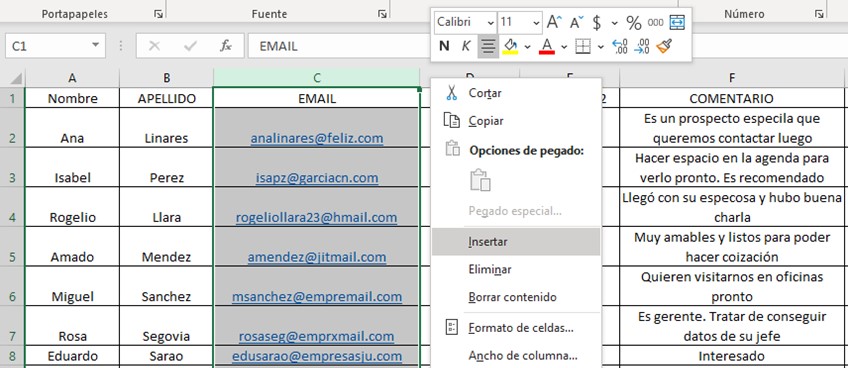Image resolution: width=848 pixels, height=368 pixels.
Task: Click the borders icon in mini toolbar
Action: click(x=582, y=47)
